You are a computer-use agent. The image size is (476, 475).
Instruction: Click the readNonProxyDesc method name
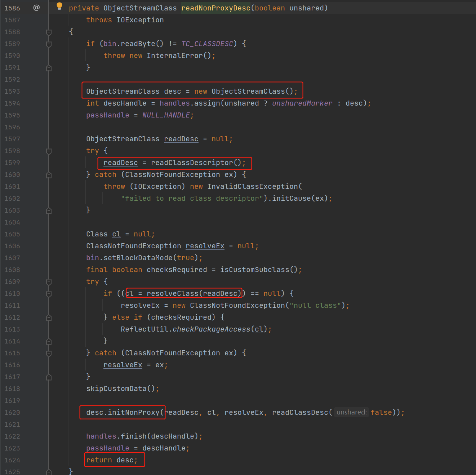coord(216,8)
